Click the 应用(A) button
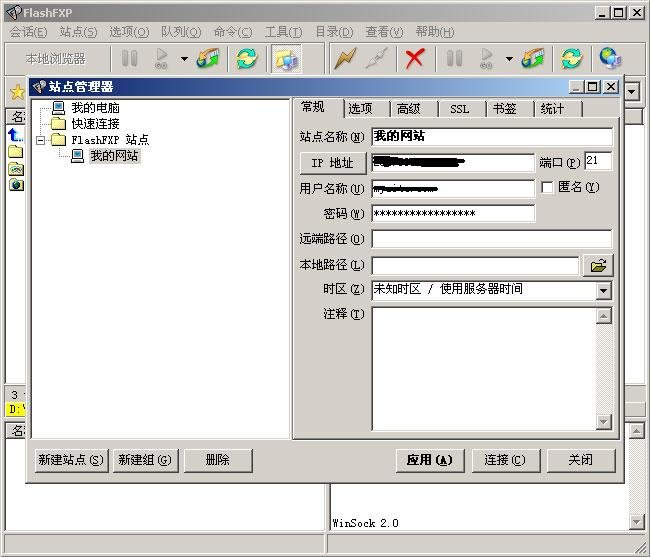The height and width of the screenshot is (557, 650). 430,460
